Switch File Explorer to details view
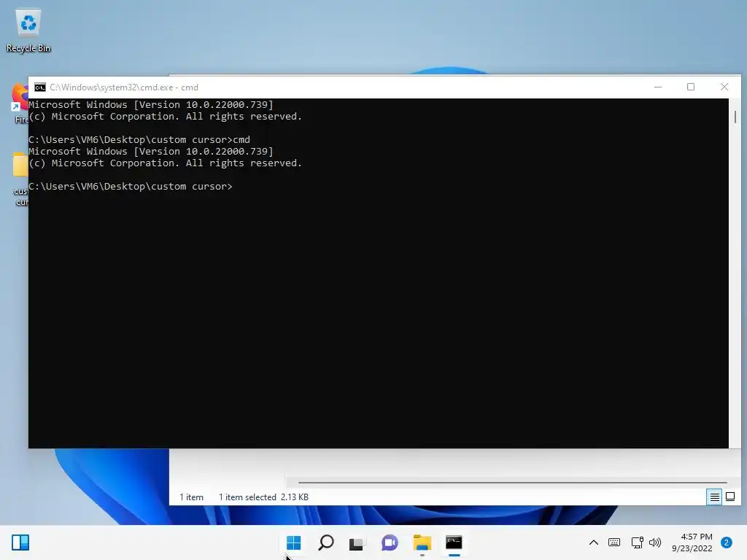This screenshot has width=747, height=560. (x=714, y=497)
